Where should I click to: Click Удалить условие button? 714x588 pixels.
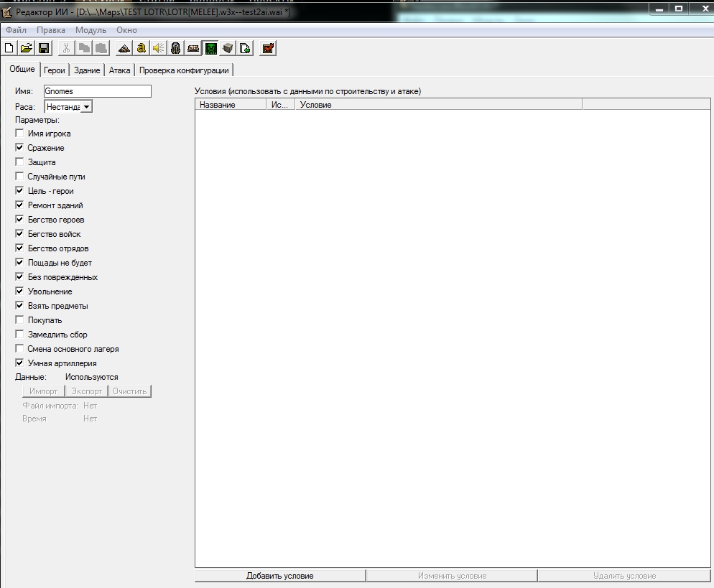point(624,576)
